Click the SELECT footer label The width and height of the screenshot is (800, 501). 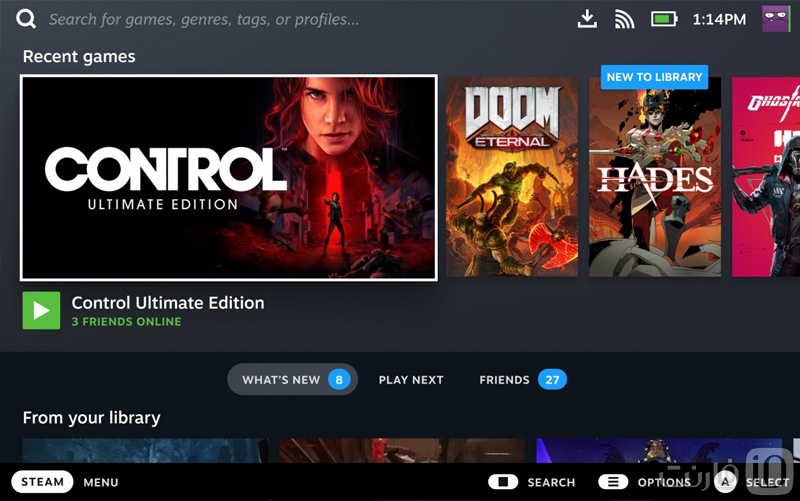point(767,483)
